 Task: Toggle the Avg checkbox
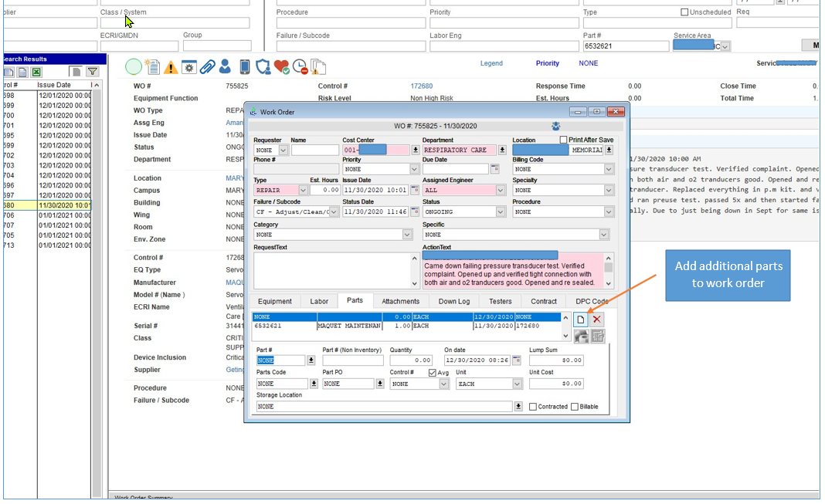(x=433, y=373)
